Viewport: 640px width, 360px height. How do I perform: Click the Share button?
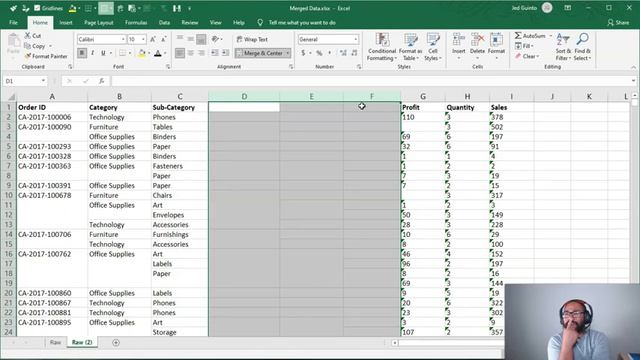[x=618, y=22]
